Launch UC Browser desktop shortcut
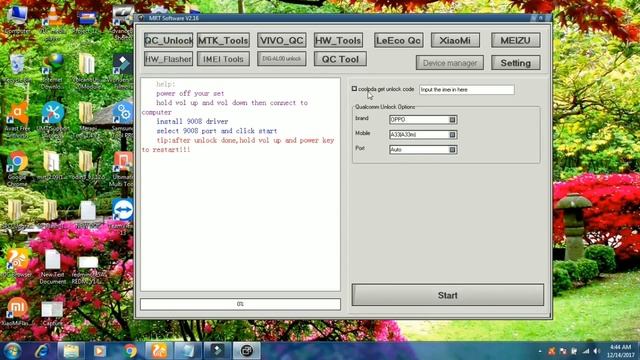 pos(17,263)
